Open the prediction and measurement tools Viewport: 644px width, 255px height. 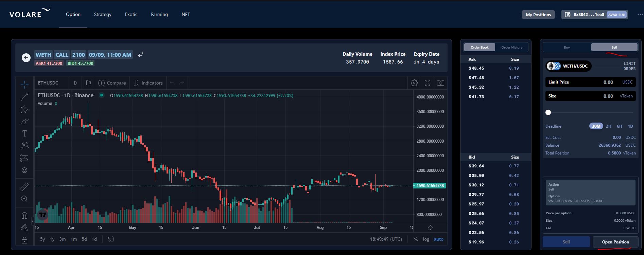coord(24,158)
